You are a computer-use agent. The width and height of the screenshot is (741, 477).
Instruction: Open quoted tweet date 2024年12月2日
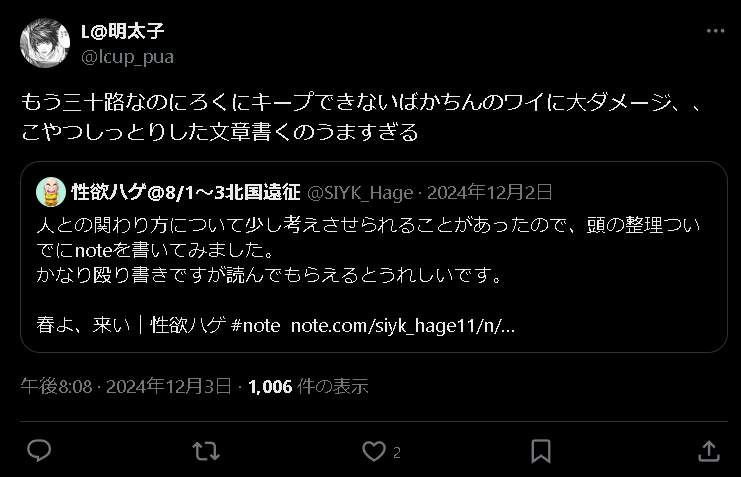point(490,192)
